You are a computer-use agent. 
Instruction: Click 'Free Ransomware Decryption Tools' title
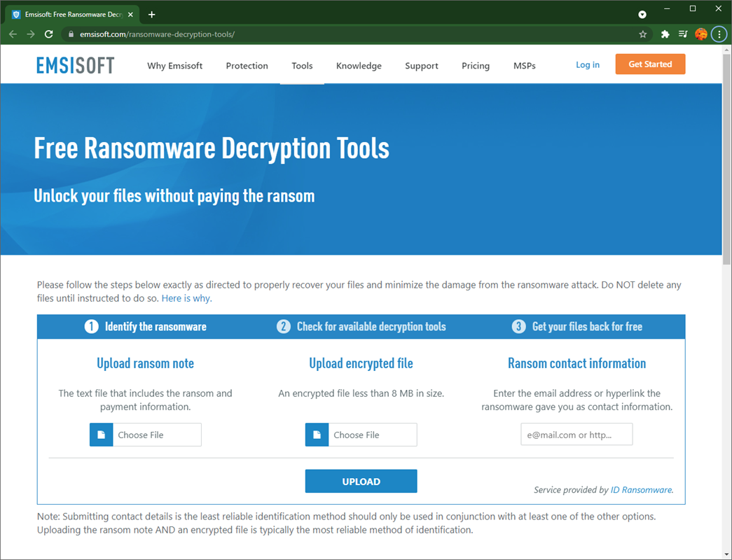(212, 148)
